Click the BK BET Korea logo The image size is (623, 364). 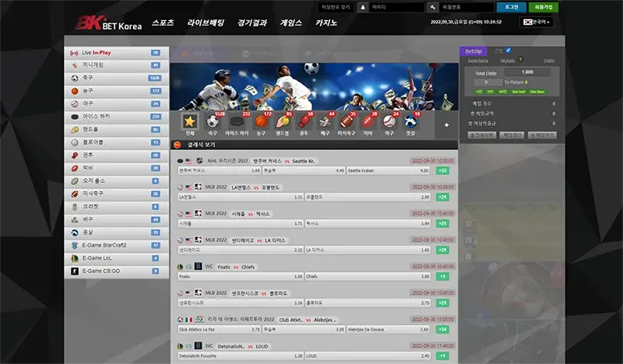[108, 23]
